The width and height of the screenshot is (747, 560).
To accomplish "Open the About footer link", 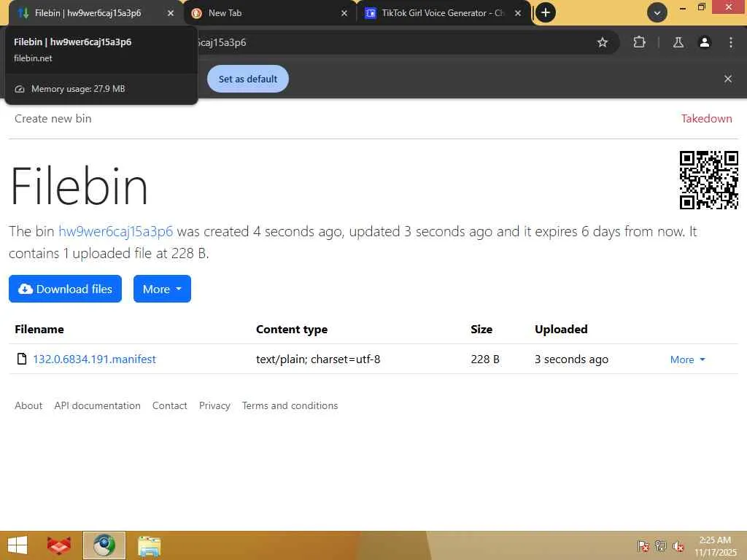I will click(28, 405).
